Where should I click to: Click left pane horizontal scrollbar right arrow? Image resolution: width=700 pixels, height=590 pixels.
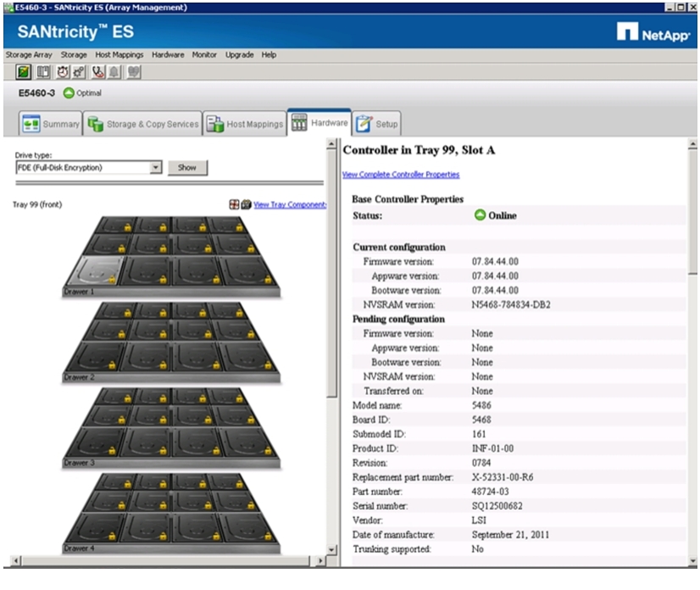[320, 560]
